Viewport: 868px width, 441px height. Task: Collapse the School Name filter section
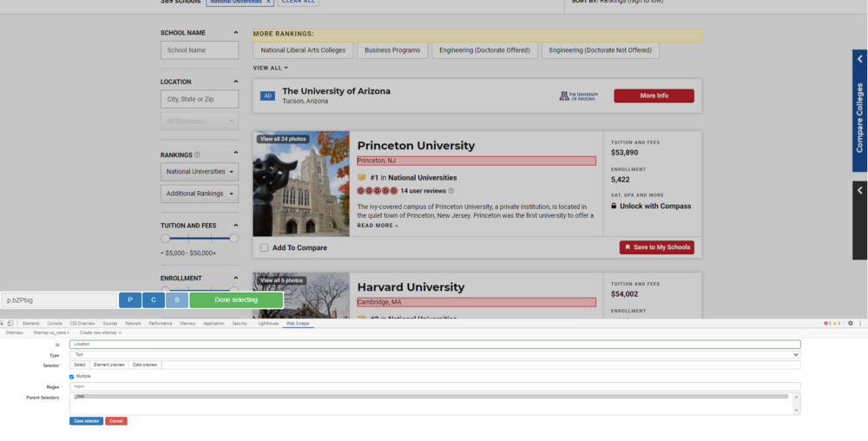point(235,33)
